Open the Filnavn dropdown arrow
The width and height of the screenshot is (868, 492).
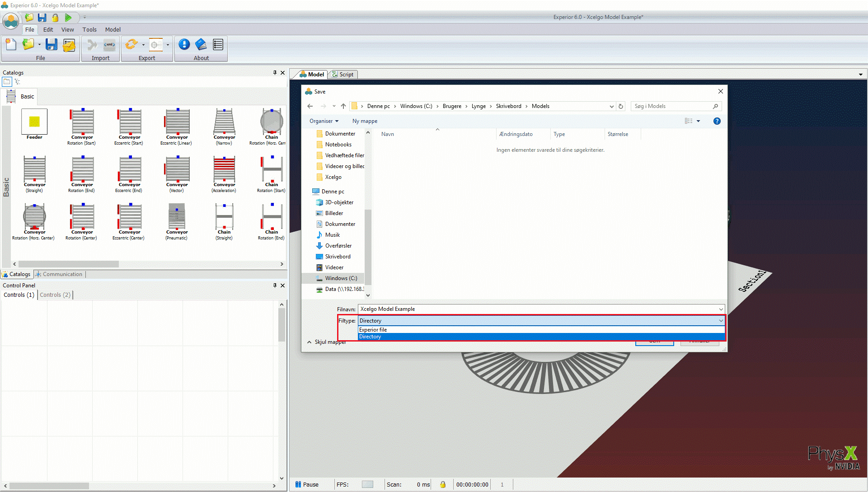click(x=721, y=309)
